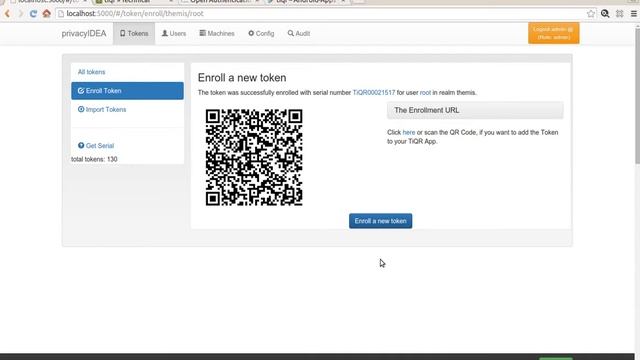Screen dimensions: 640x360
Task: Bookmark this page with the star icon
Action: (591, 14)
